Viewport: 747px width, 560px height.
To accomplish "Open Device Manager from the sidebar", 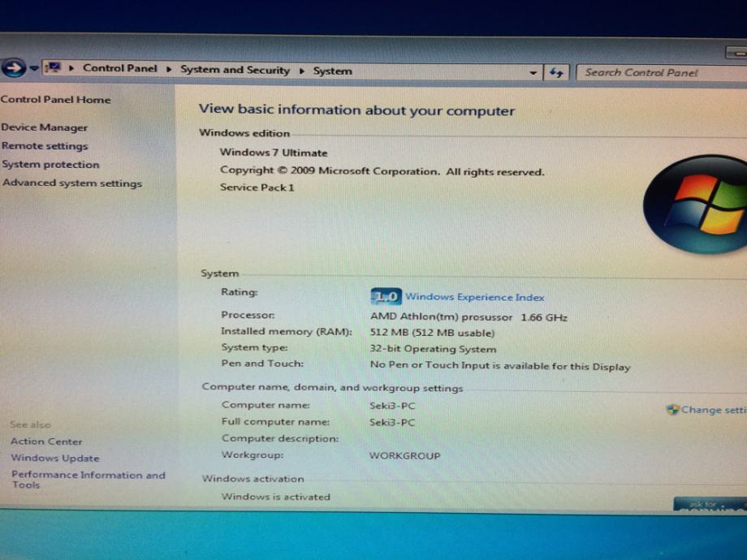I will click(45, 127).
